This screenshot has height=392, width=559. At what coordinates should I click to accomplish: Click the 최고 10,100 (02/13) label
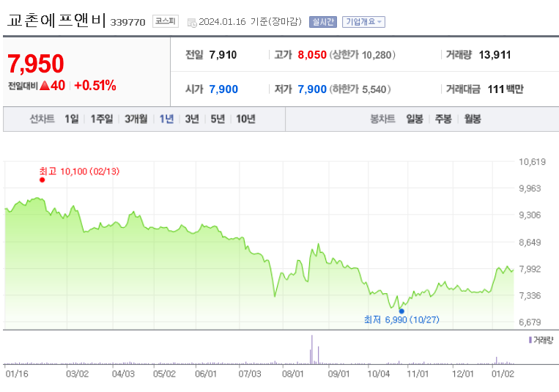(79, 171)
